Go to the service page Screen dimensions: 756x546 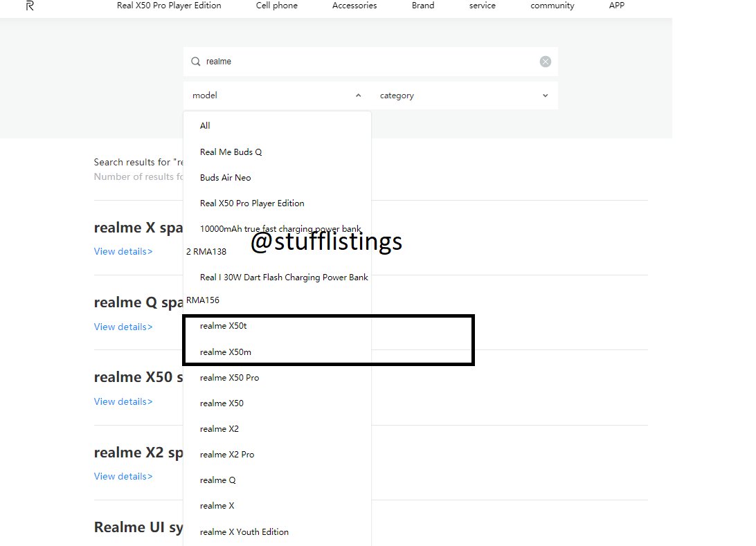(x=482, y=6)
